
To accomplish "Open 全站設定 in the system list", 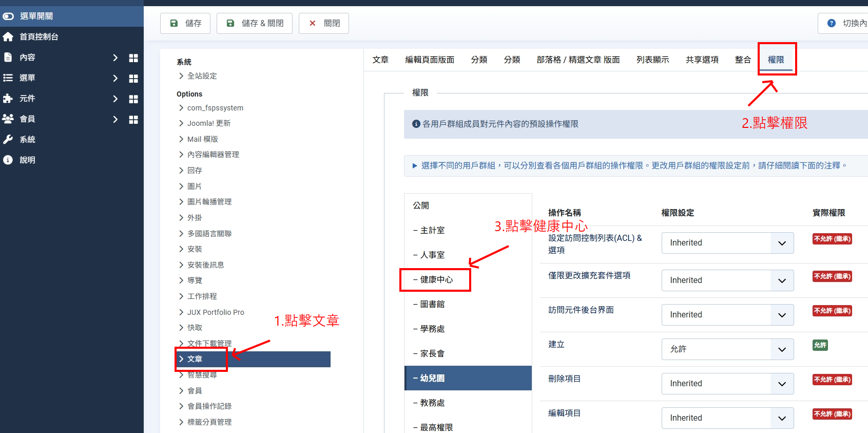I will click(x=202, y=76).
